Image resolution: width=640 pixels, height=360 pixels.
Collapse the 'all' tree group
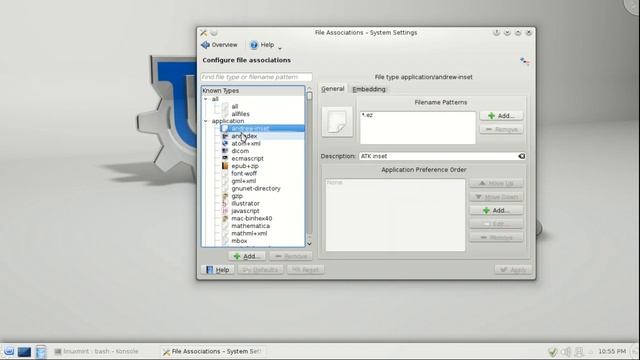coord(206,99)
